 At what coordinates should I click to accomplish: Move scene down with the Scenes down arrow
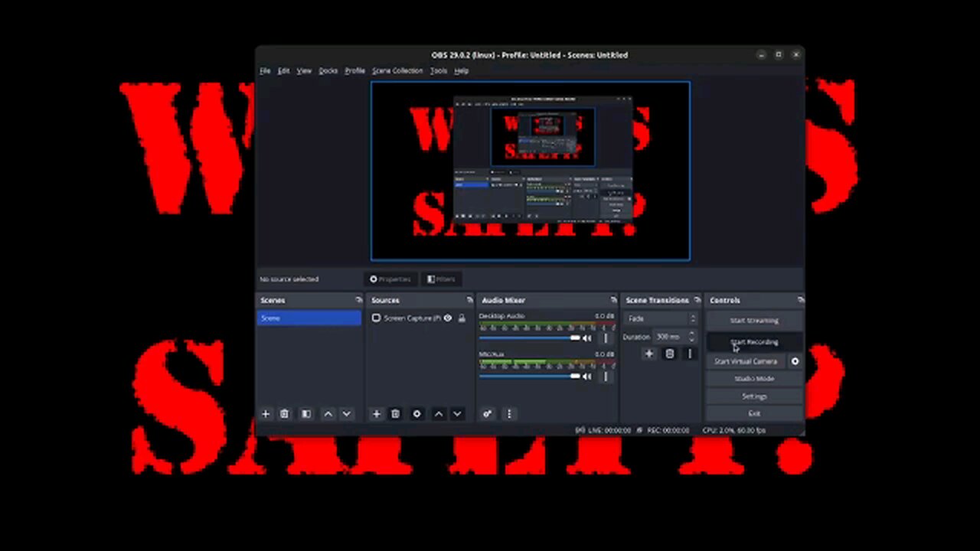347,414
